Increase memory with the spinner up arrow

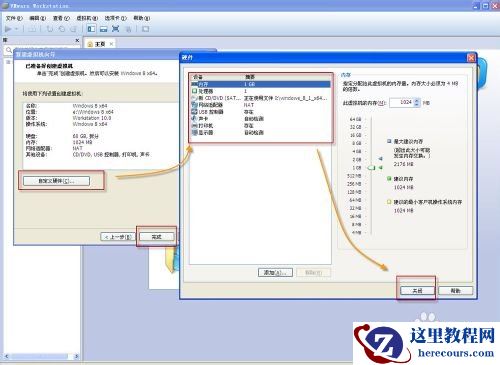[417, 100]
